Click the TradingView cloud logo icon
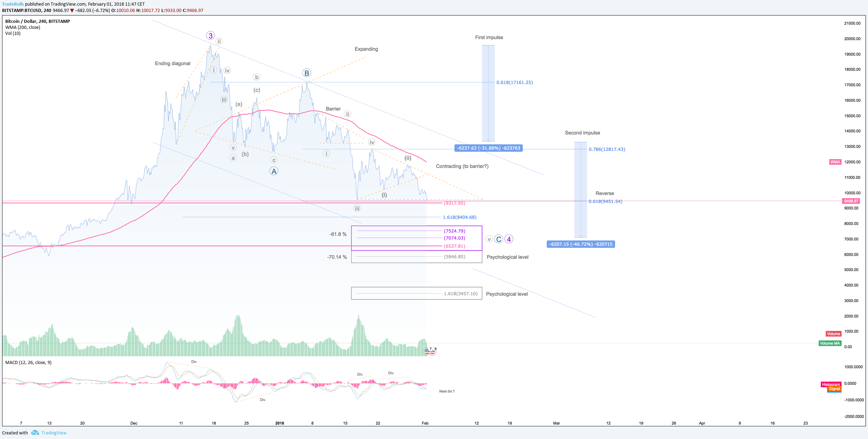The height and width of the screenshot is (439, 868). [x=35, y=433]
